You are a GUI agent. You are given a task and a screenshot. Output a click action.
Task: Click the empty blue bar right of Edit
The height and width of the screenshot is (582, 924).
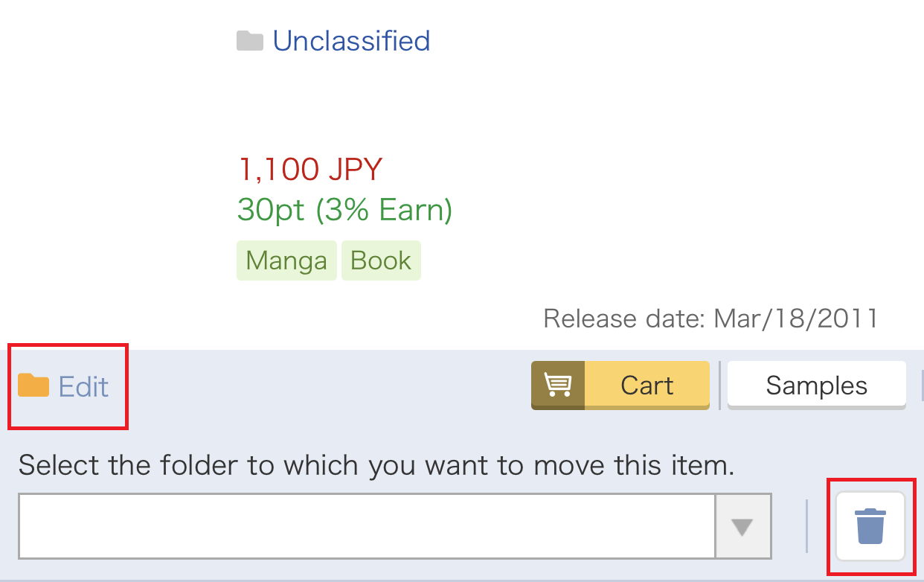tap(327, 386)
